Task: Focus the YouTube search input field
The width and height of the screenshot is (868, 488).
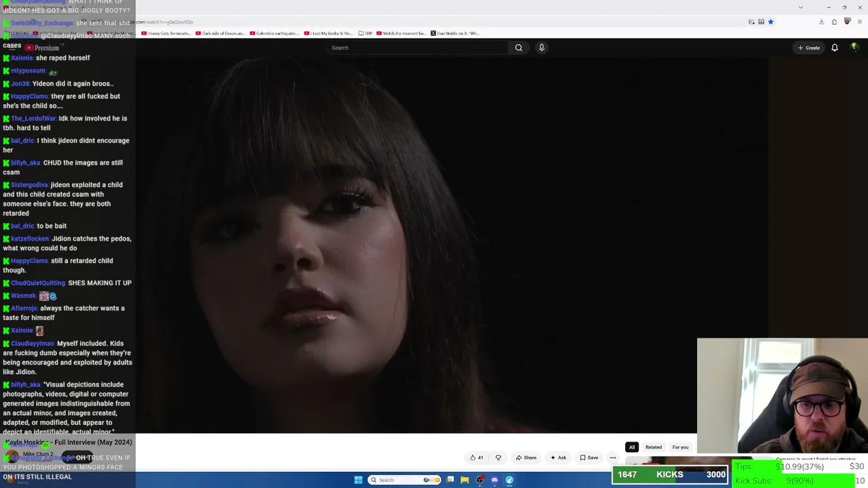Action: (x=417, y=47)
